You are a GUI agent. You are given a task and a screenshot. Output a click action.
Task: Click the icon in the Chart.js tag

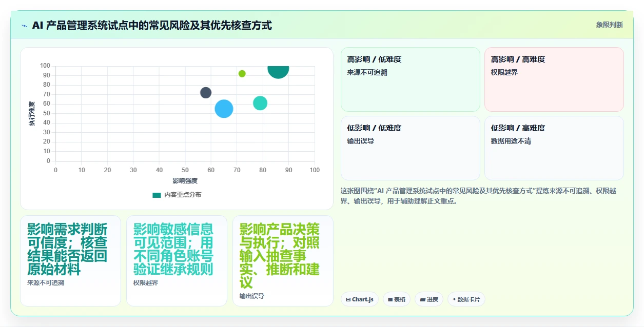pyautogui.click(x=348, y=299)
